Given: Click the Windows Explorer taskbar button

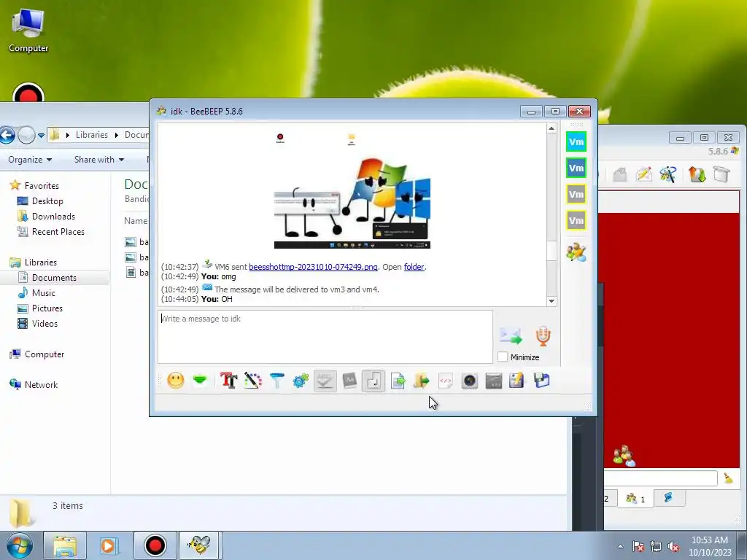Looking at the screenshot, I should pos(65,545).
